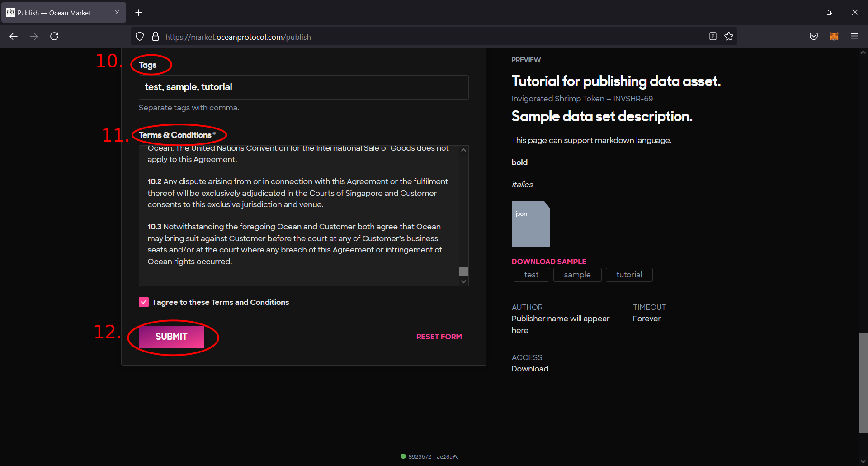Viewport: 868px width, 466px height.
Task: Open the Pocket save icon
Action: 814,37
